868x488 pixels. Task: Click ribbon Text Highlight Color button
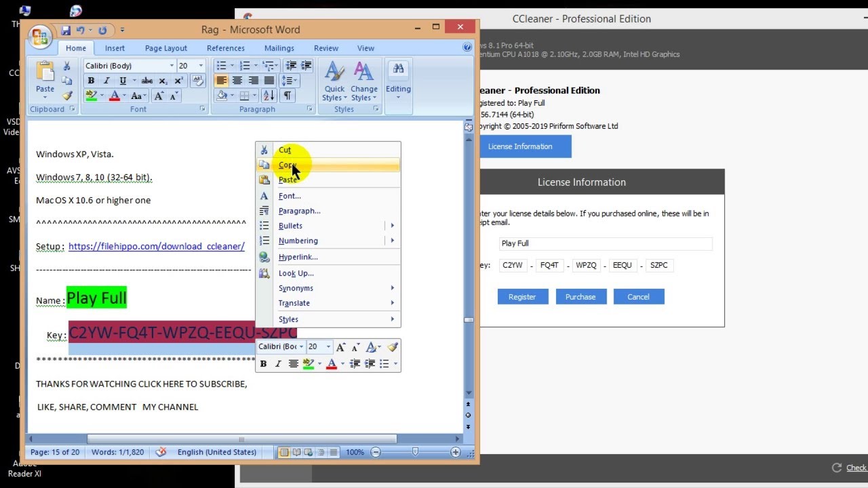click(91, 96)
